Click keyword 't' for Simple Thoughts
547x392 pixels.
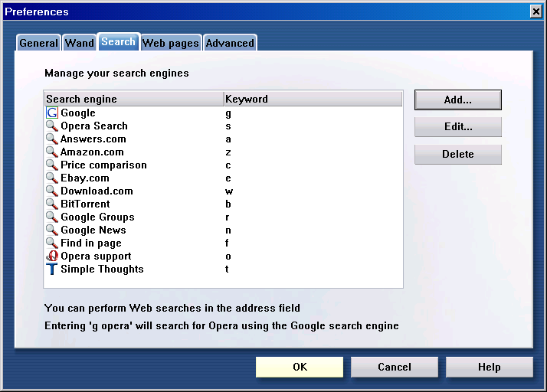[227, 269]
